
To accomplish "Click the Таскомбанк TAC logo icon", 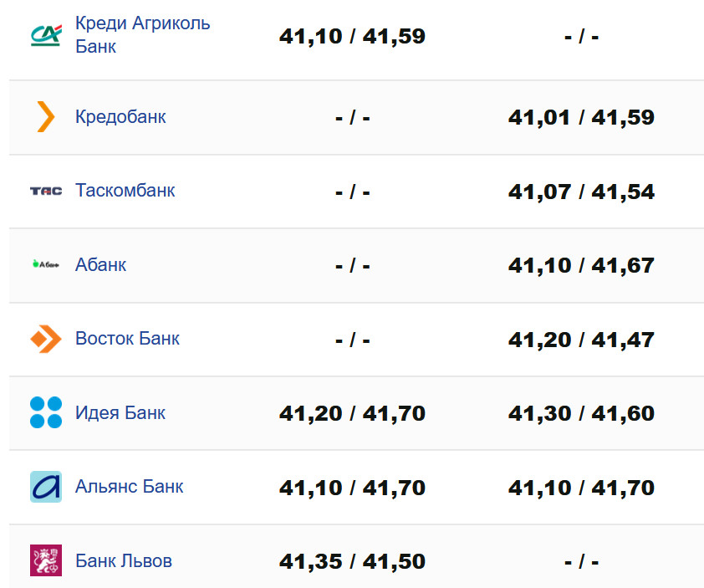I will pos(46,191).
